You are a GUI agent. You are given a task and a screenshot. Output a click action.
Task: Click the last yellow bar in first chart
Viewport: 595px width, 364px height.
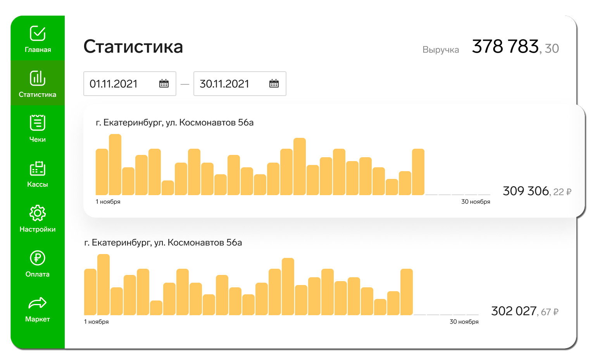click(418, 172)
